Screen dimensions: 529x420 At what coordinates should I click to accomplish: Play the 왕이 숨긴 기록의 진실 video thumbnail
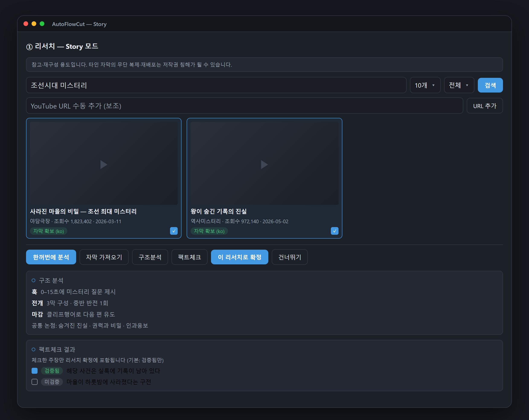tap(264, 163)
